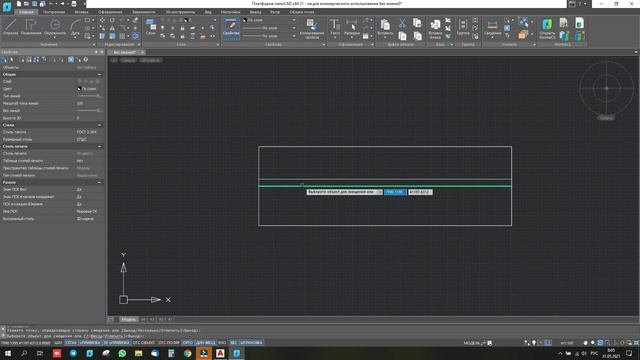Click the Цвет color swatch in properties
This screenshot has width=640, height=360.
point(79,89)
